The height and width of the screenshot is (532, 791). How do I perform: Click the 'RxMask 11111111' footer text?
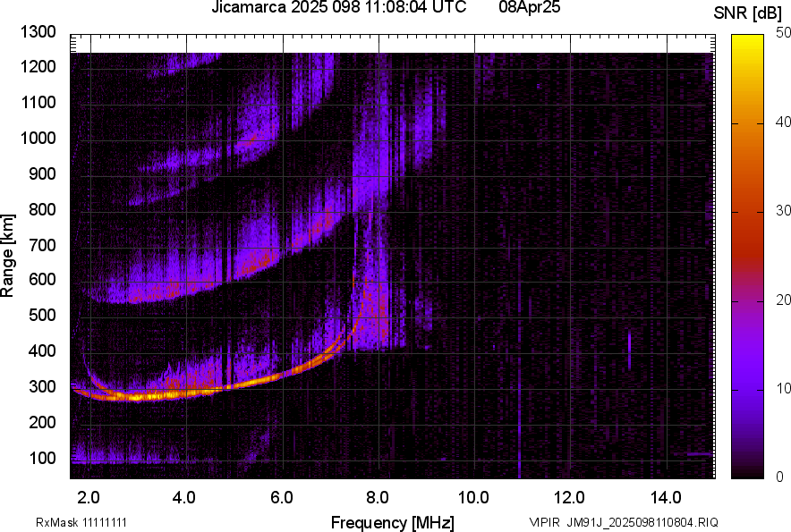(81, 522)
